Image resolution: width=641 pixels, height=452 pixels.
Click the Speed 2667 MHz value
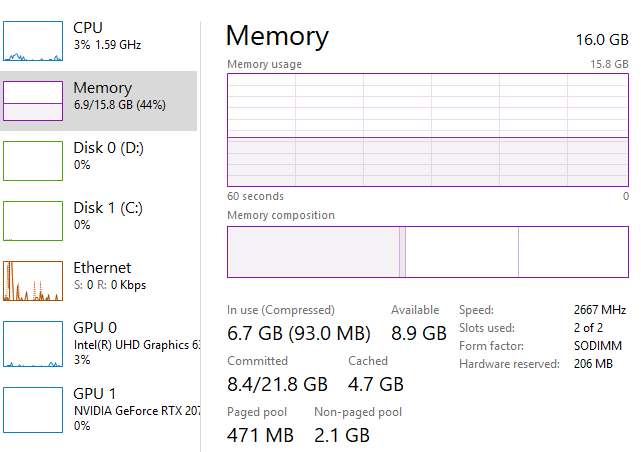tap(600, 310)
